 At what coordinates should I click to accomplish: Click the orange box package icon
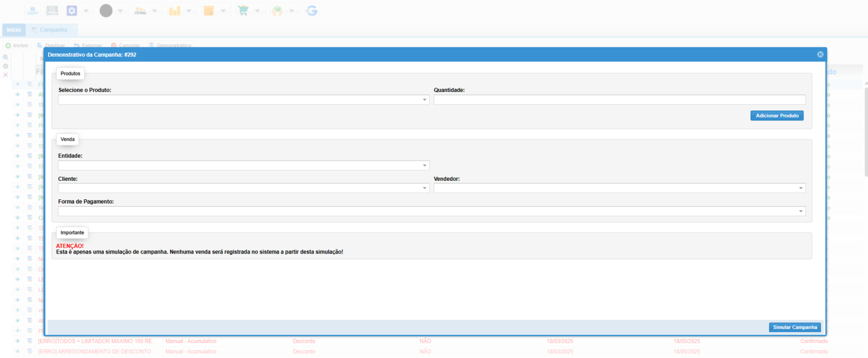click(209, 11)
